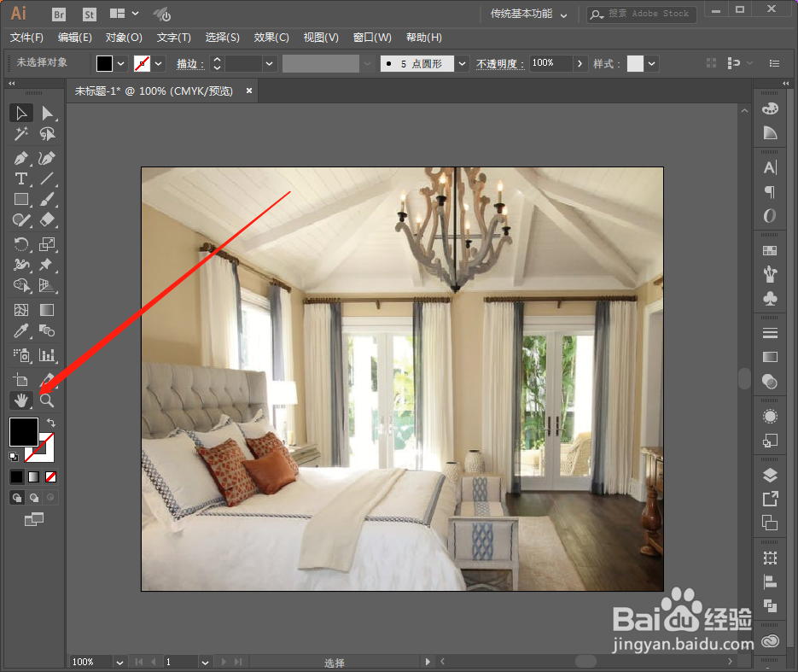Viewport: 798px width, 672px height.
Task: Select the Blend tool
Action: coord(47,331)
